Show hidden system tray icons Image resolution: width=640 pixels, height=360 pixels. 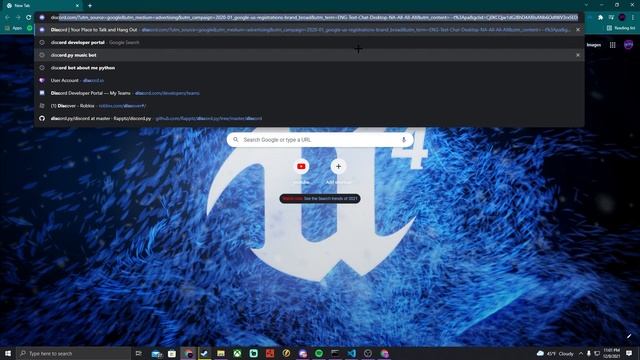click(581, 353)
